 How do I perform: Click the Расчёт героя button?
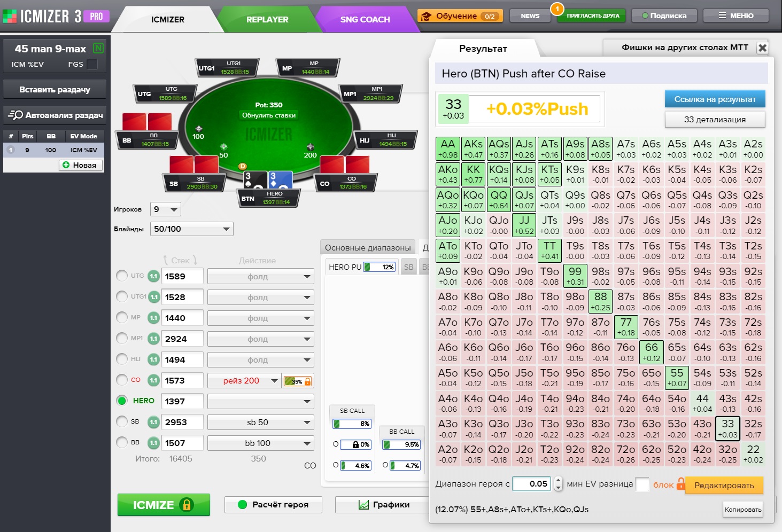[273, 504]
